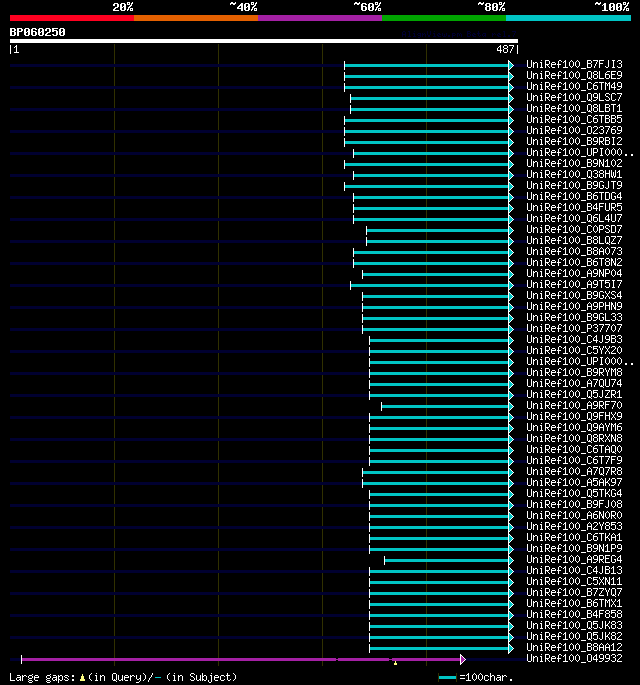
Task: Click the UniRef100_B9RYM8 label
Action: point(574,373)
